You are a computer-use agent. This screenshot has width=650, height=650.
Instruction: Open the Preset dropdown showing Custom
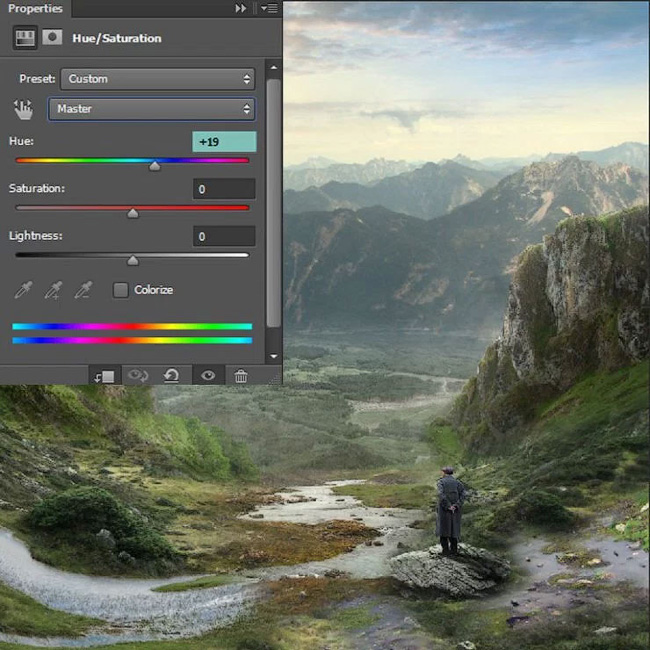[x=157, y=79]
